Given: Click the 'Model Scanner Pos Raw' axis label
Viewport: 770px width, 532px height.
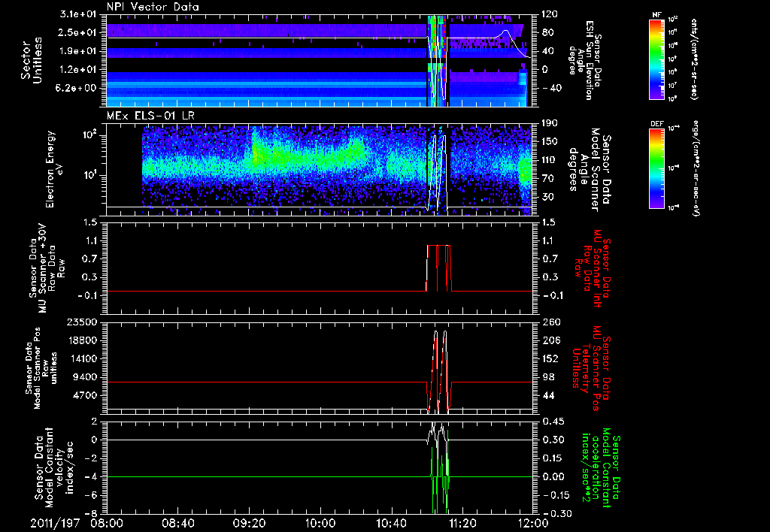Looking at the screenshot, I should click(x=41, y=368).
